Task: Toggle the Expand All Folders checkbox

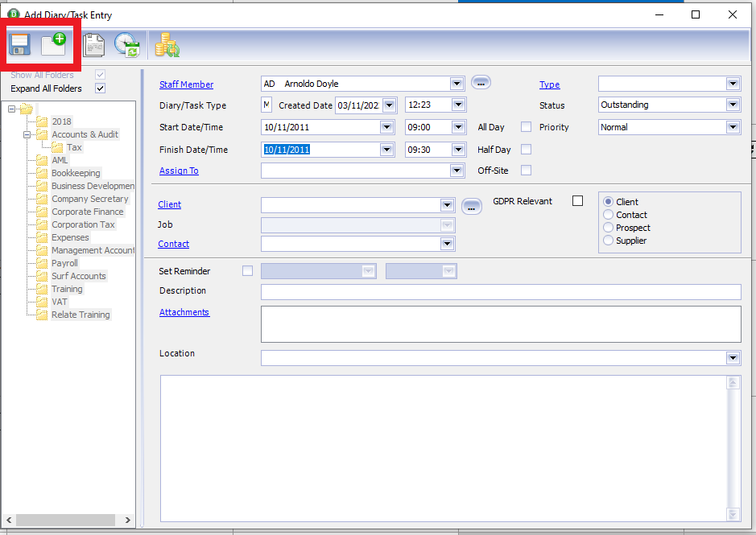Action: (x=101, y=88)
